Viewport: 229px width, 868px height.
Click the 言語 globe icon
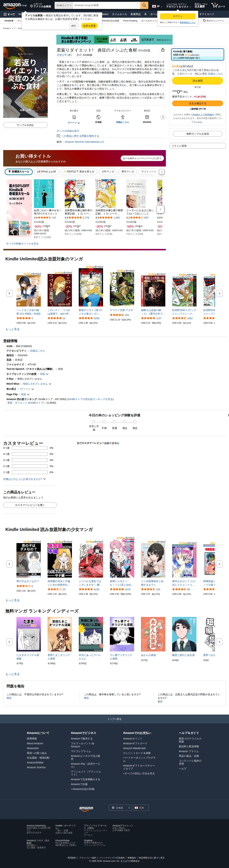click(x=98, y=117)
